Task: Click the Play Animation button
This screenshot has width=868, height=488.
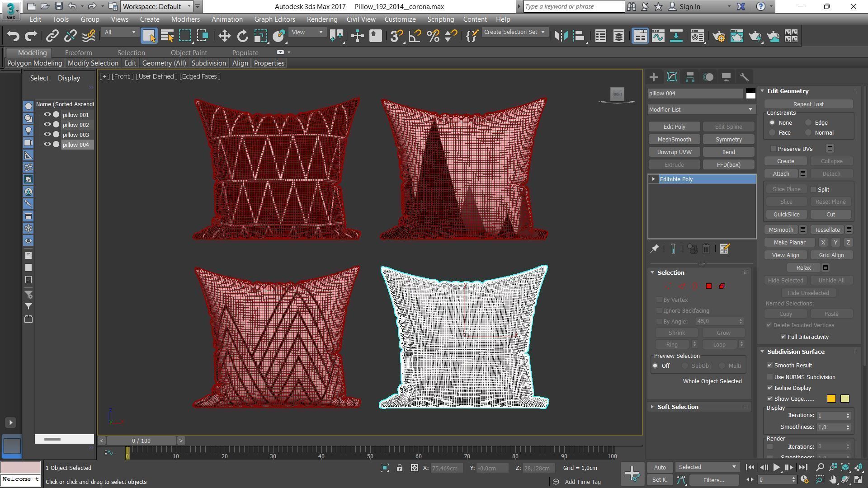Action: tap(776, 468)
